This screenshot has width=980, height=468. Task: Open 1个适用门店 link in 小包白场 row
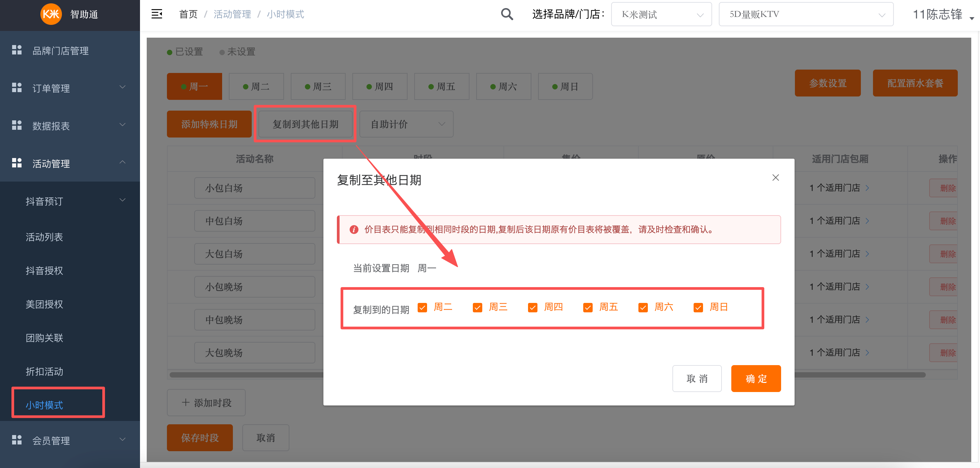click(839, 188)
